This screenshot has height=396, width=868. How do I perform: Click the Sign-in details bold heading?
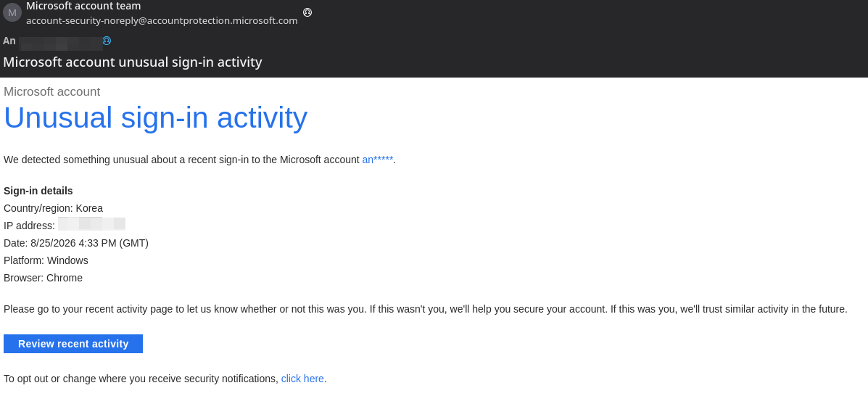click(x=38, y=191)
